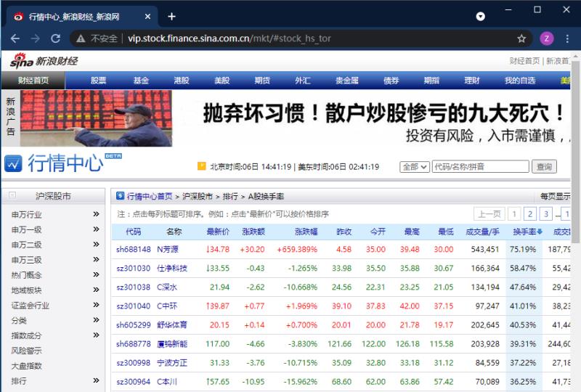Open stock code sz301038
Image resolution: width=581 pixels, height=392 pixels.
pyautogui.click(x=134, y=287)
